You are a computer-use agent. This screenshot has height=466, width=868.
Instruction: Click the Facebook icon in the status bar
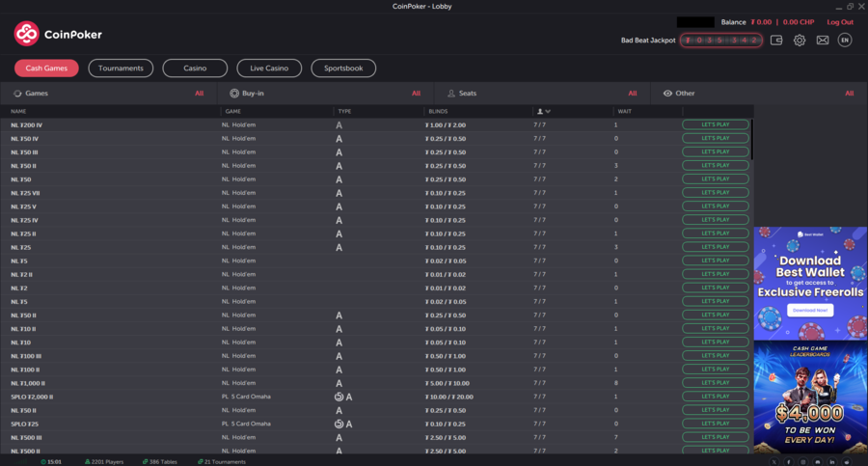[x=789, y=462]
